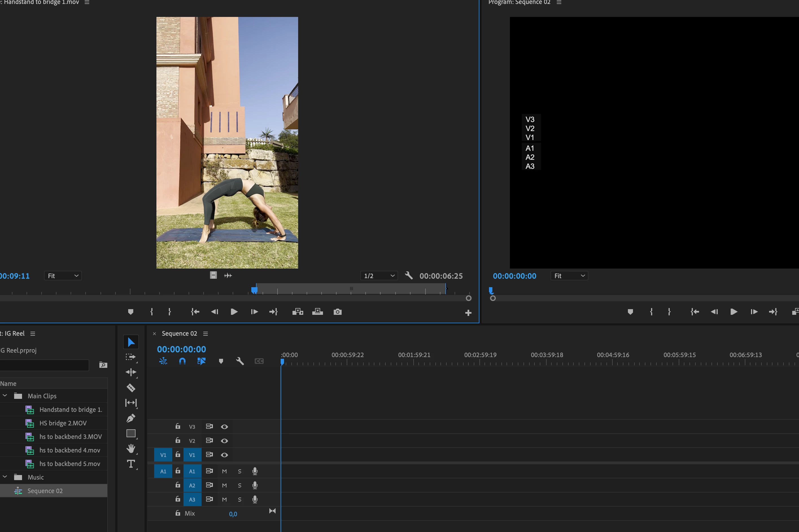Click the Source monitor playhead scrubber
The image size is (799, 532).
[254, 290]
